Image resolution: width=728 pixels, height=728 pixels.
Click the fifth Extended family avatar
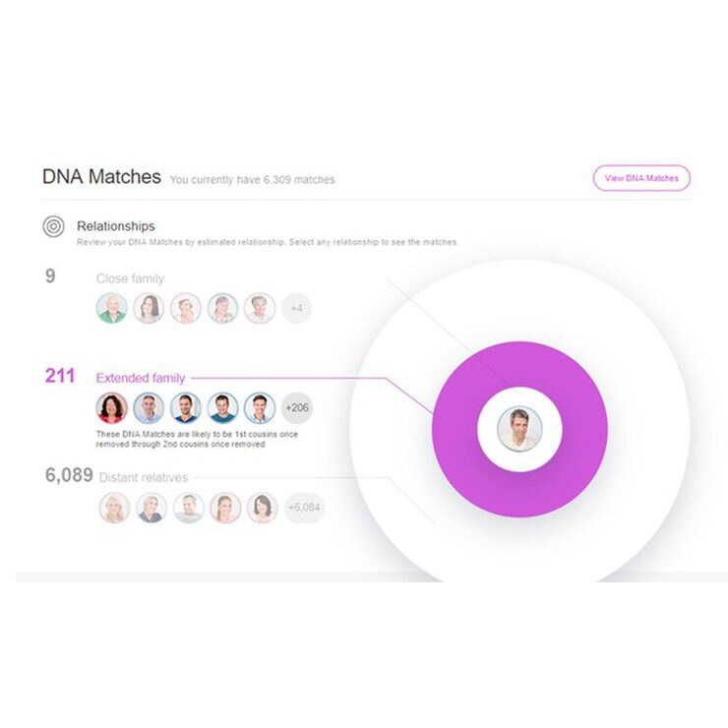click(260, 407)
